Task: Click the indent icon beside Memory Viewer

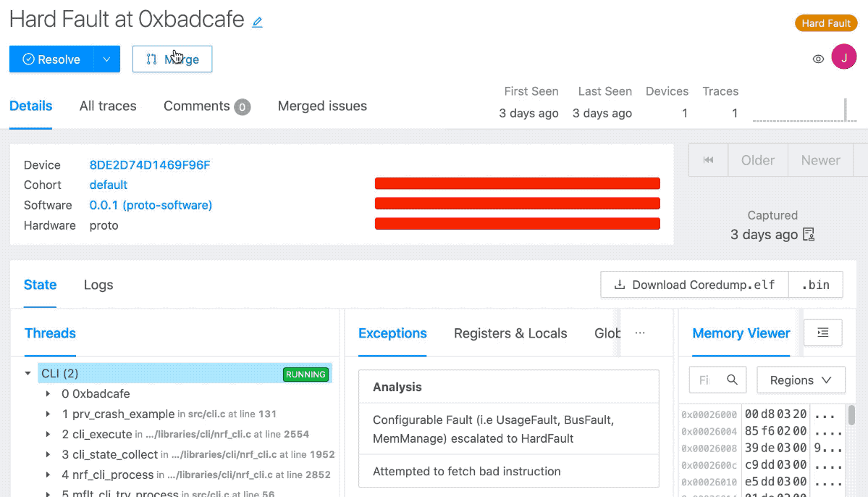Action: point(822,332)
